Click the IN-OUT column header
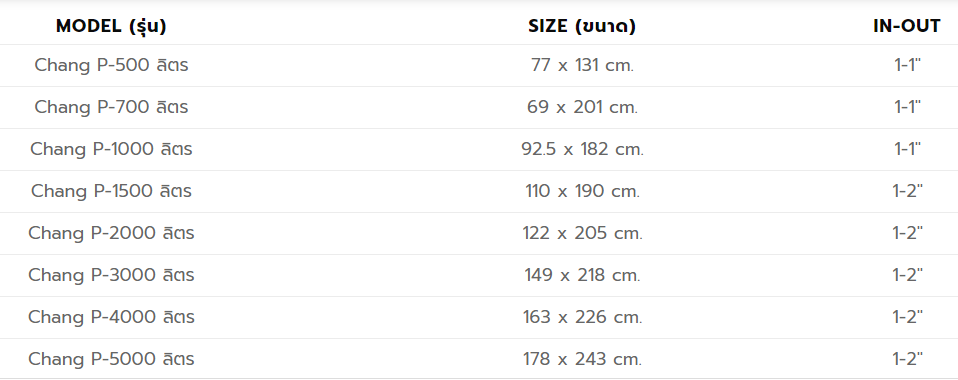The width and height of the screenshot is (958, 380). click(x=907, y=26)
